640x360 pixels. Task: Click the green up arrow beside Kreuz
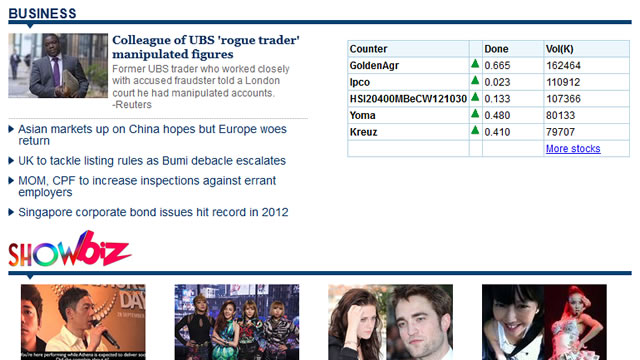click(x=475, y=130)
